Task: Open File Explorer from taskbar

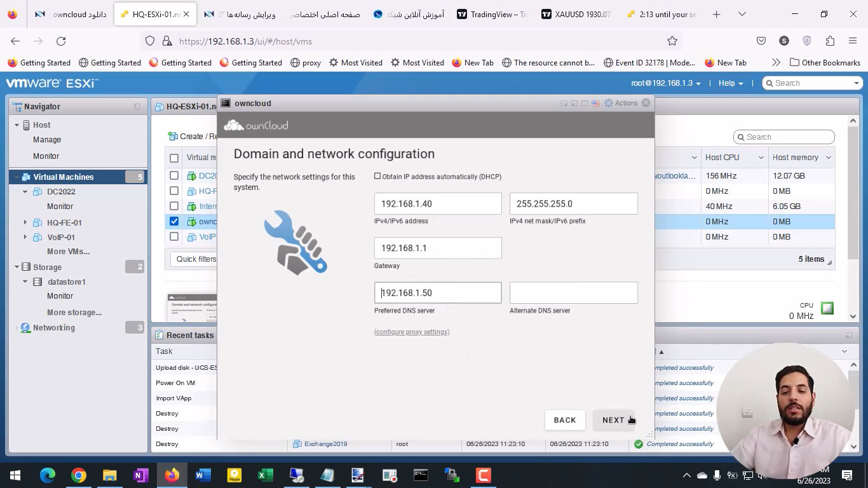Action: 109,475
